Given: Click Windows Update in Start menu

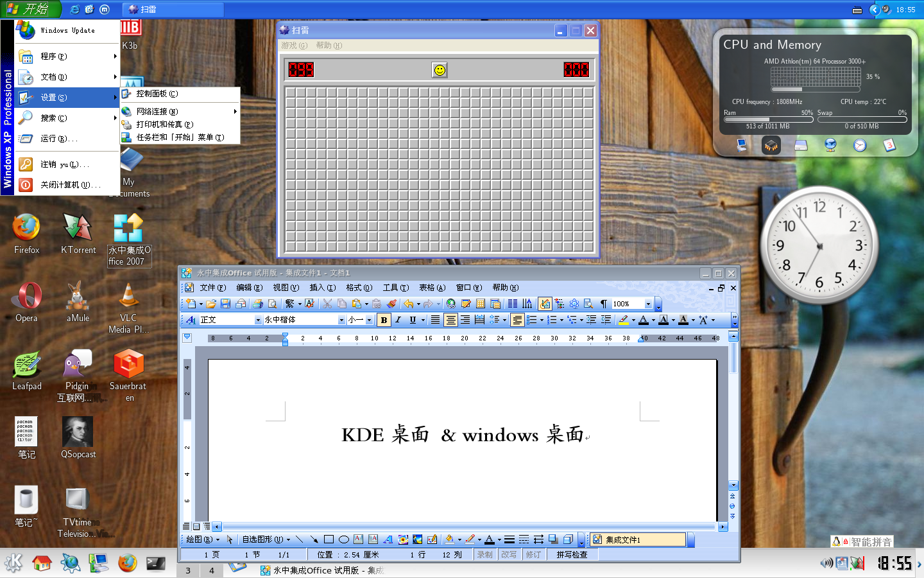Looking at the screenshot, I should pos(67,30).
